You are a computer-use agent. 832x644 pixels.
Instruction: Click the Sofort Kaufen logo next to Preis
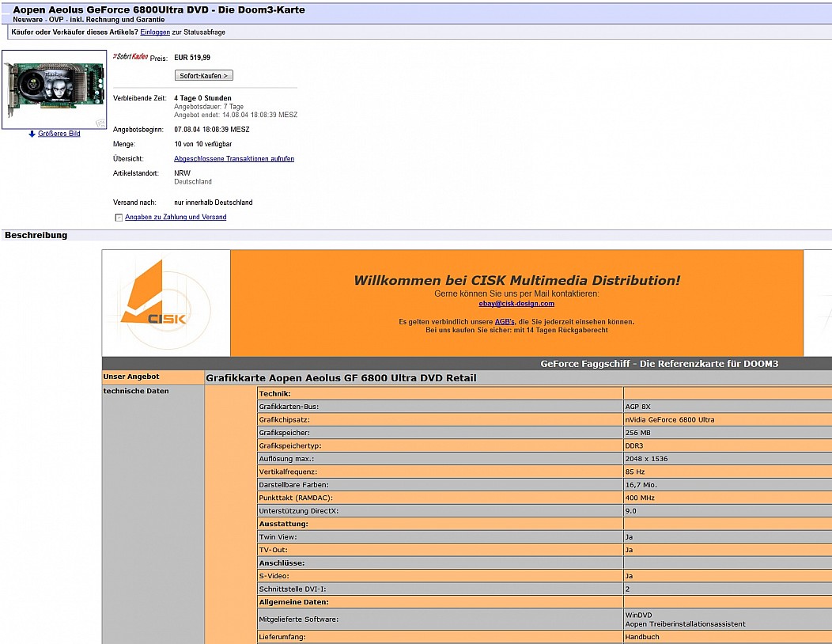[x=130, y=57]
